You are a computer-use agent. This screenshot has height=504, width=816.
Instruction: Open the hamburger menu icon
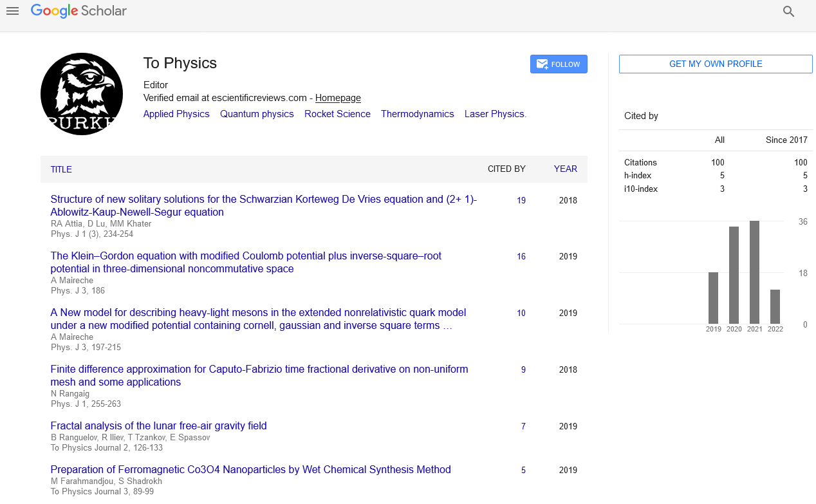pyautogui.click(x=12, y=11)
